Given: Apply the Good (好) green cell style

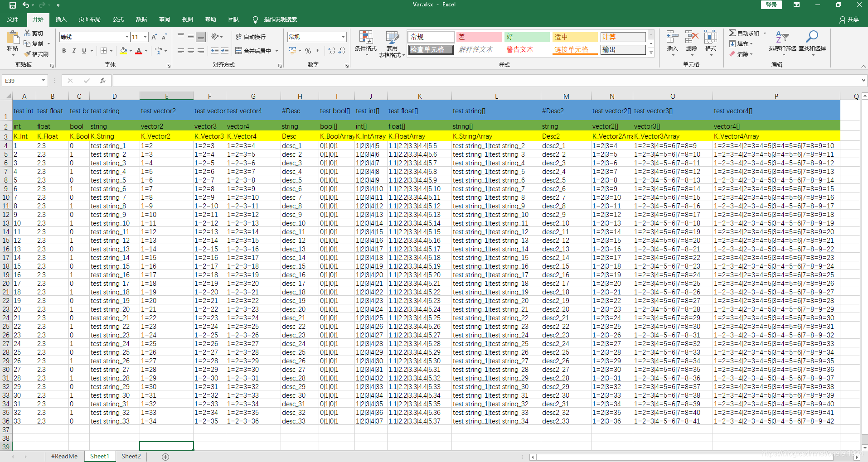Looking at the screenshot, I should point(528,37).
